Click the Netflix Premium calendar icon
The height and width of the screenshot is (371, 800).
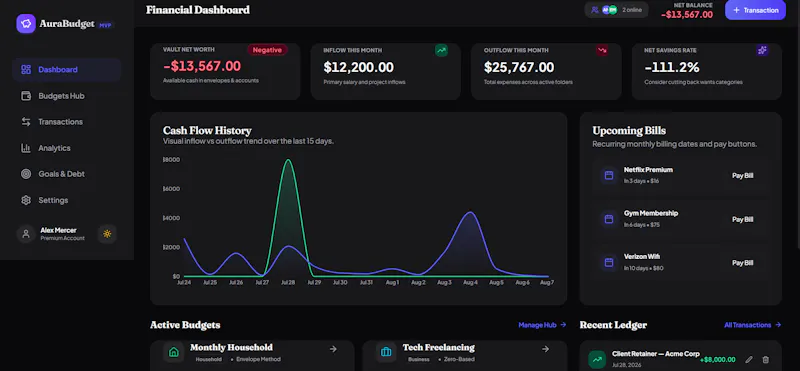pyautogui.click(x=608, y=175)
